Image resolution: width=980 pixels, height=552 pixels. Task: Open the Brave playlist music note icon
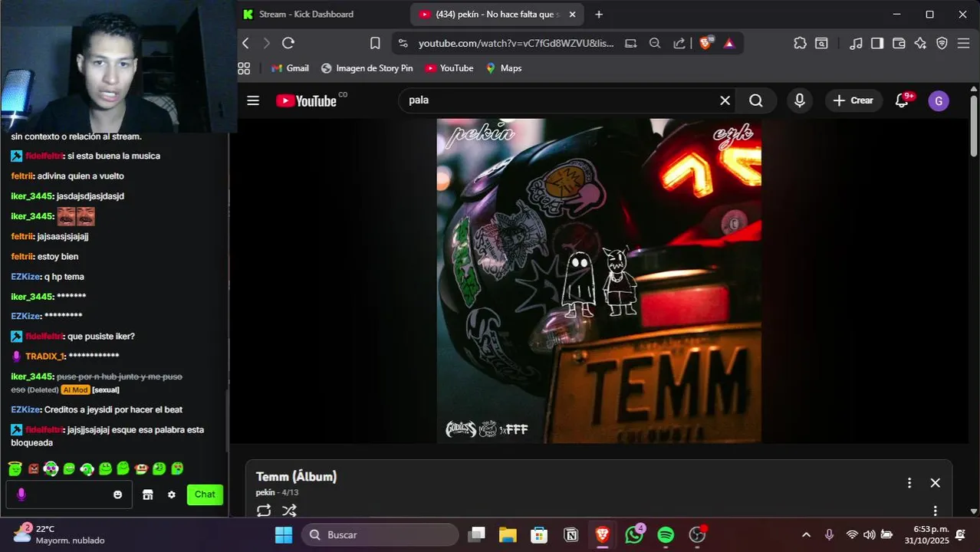[x=857, y=43]
